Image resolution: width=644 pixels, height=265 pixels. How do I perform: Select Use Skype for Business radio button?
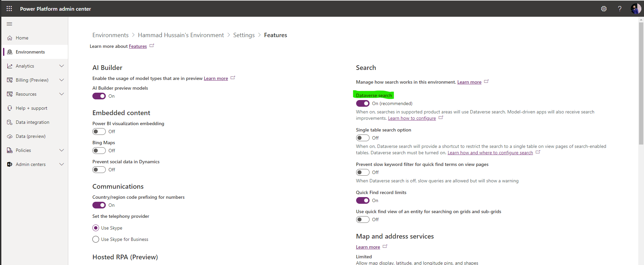pyautogui.click(x=96, y=239)
